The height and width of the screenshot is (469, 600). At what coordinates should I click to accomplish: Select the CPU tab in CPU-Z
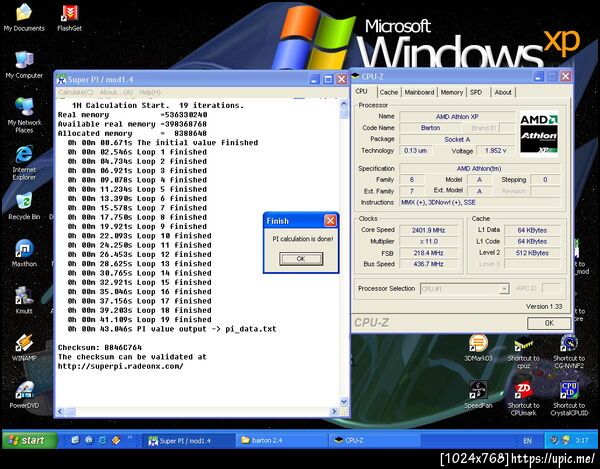coord(362,91)
